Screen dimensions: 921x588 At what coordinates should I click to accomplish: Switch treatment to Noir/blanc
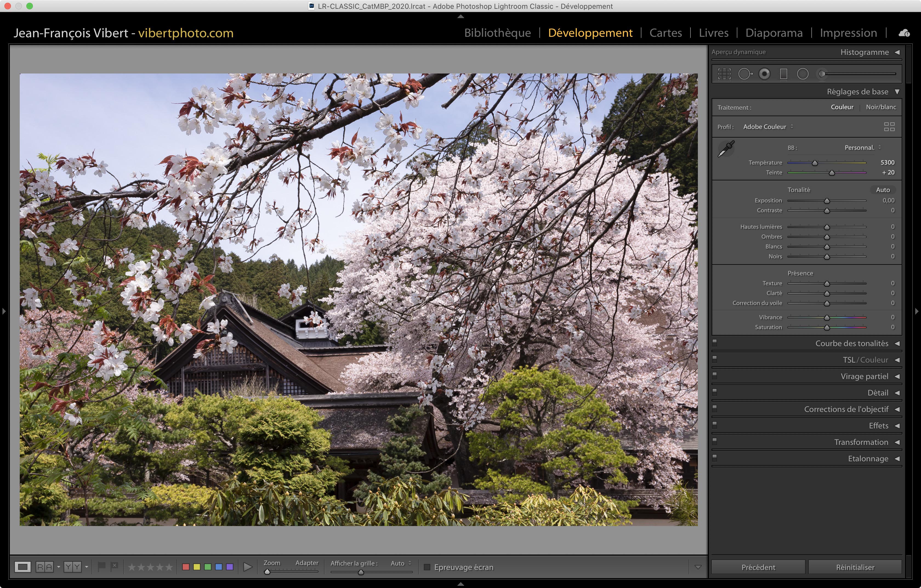point(880,107)
